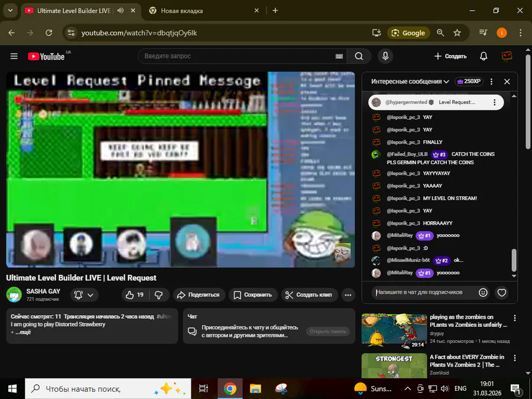Open the YouTube guide hamburger menu

click(x=14, y=56)
